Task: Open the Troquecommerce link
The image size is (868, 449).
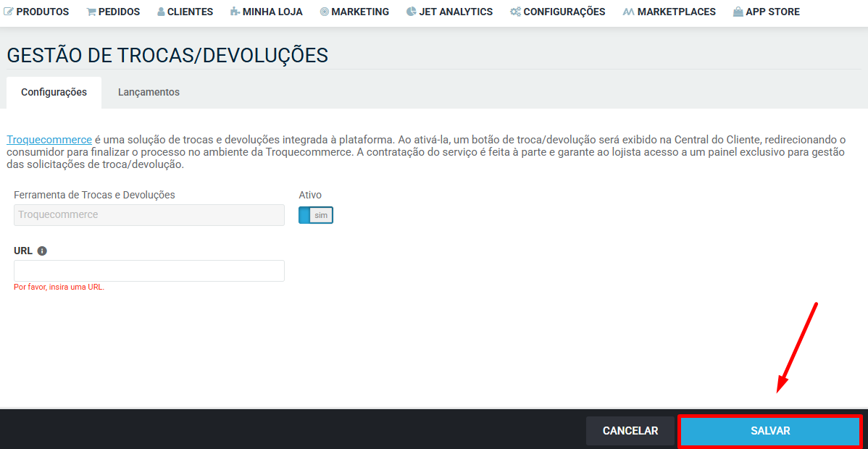Action: coord(49,140)
